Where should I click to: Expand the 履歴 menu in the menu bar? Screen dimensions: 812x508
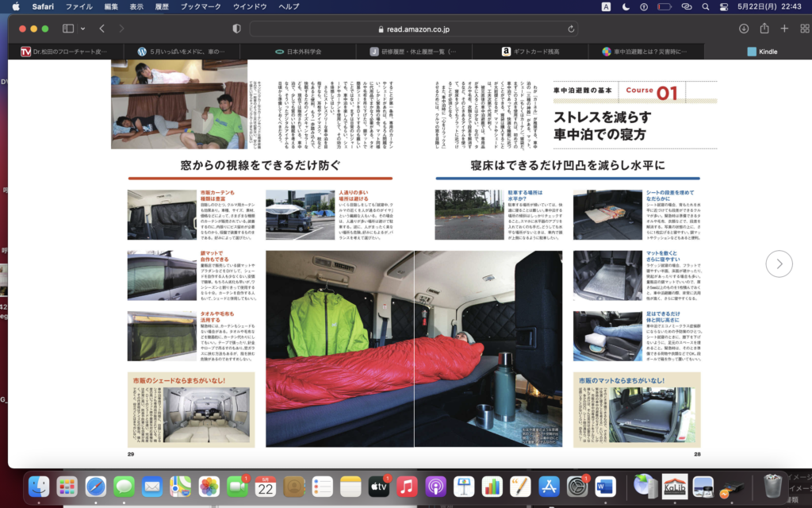[163, 6]
